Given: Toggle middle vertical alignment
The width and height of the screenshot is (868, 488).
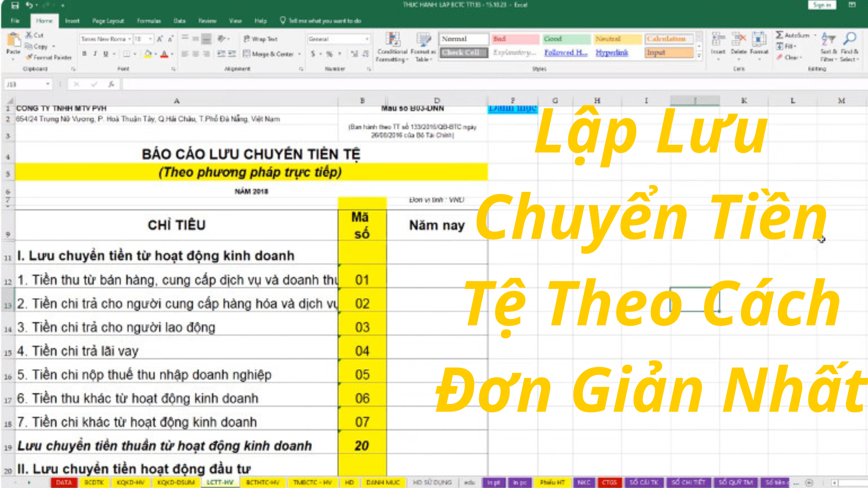Looking at the screenshot, I should (x=196, y=38).
